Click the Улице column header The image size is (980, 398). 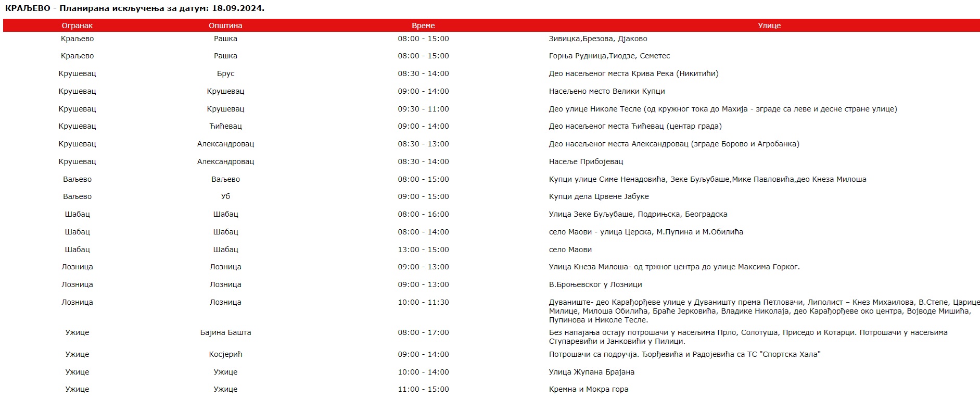tap(769, 26)
